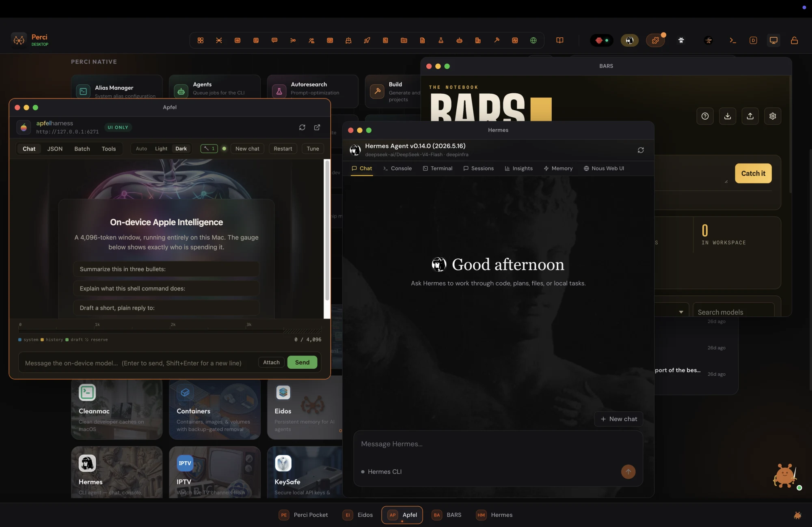Click the token usage gauge bar in Apfel
Image resolution: width=812 pixels, height=527 pixels.
click(x=170, y=331)
